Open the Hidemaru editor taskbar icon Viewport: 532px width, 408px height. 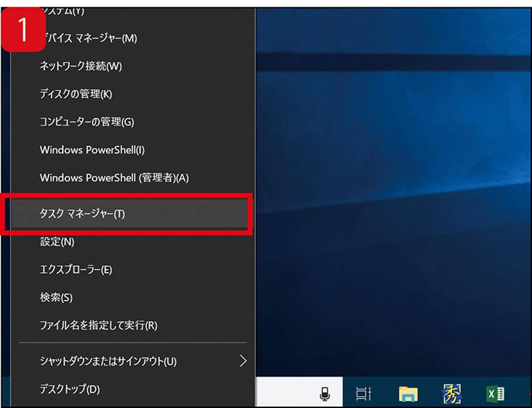click(451, 393)
